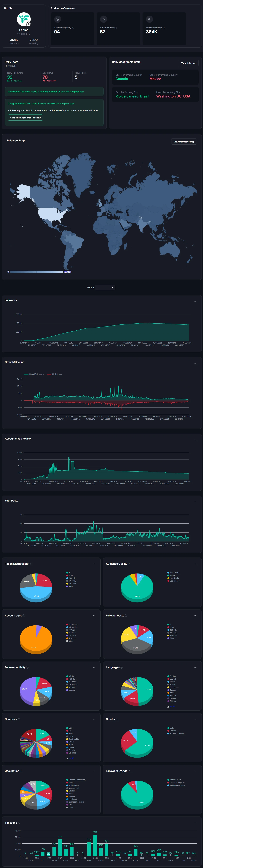Screen dimensions: 279x868
Task: Open the Period dropdown
Action: click(105, 287)
